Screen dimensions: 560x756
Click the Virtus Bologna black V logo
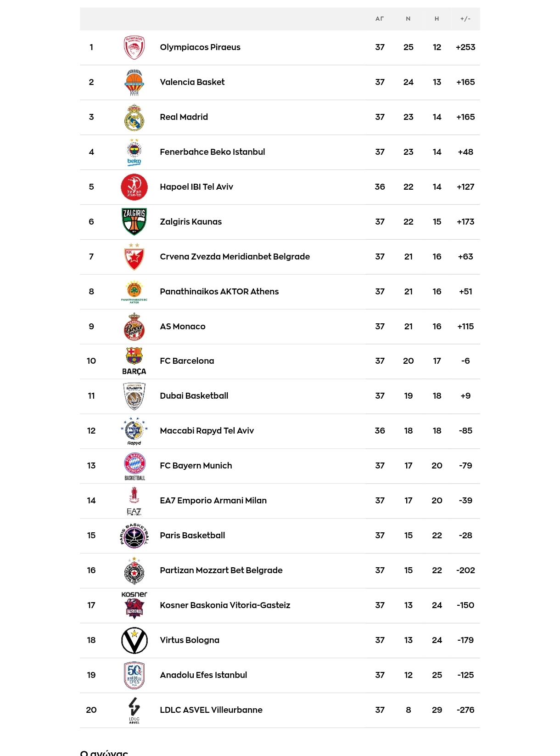134,640
